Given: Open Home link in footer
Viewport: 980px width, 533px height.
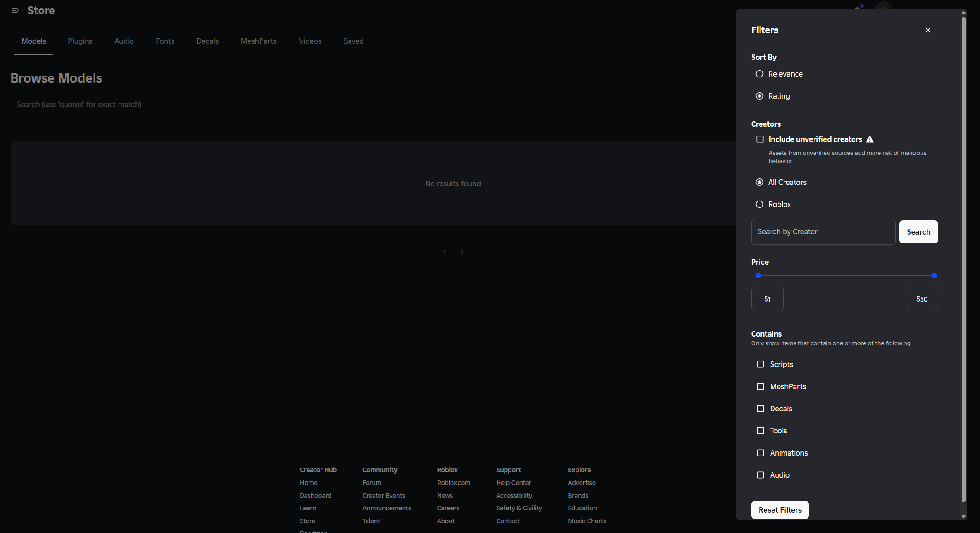Looking at the screenshot, I should (309, 483).
